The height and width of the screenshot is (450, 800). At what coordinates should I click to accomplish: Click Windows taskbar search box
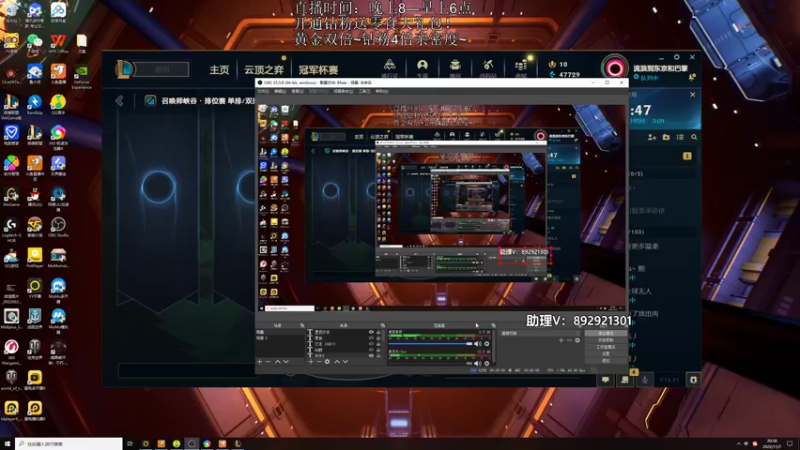pos(68,444)
